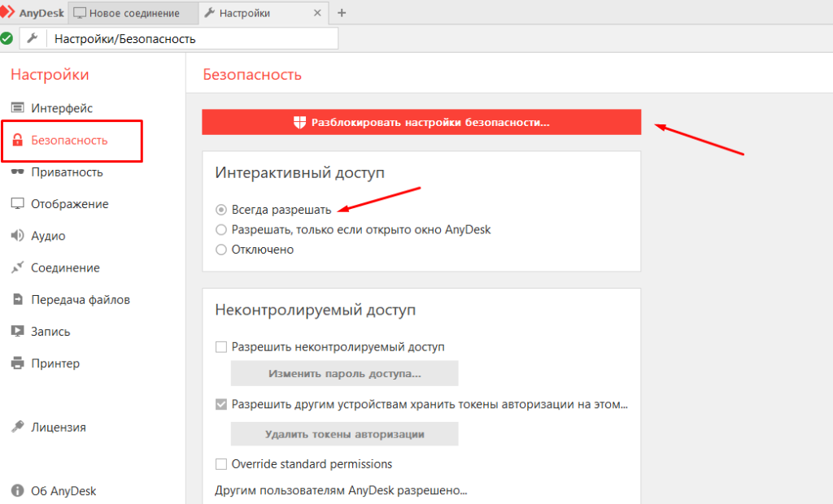The width and height of the screenshot is (833, 504).
Task: Click the shield icon on unlock button
Action: [x=299, y=122]
